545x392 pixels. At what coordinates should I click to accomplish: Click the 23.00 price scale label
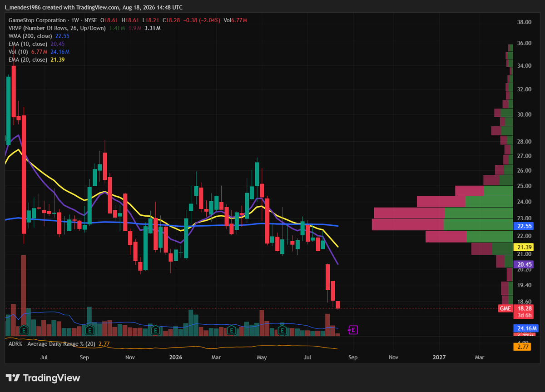[x=525, y=218]
